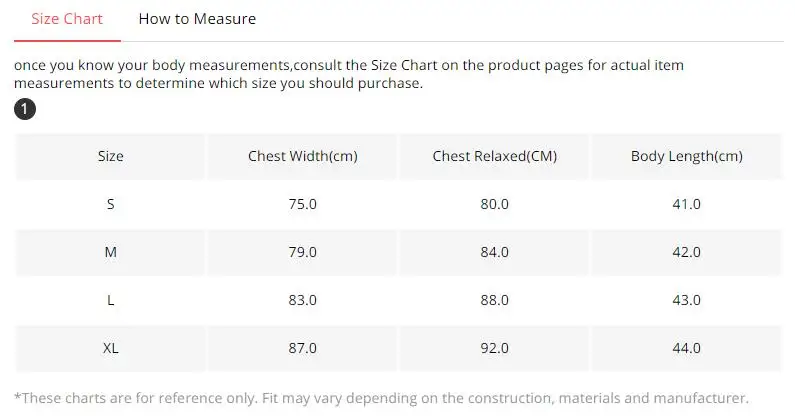Switch to the How to Measure tab
Screen dimensions: 795x420
197,19
